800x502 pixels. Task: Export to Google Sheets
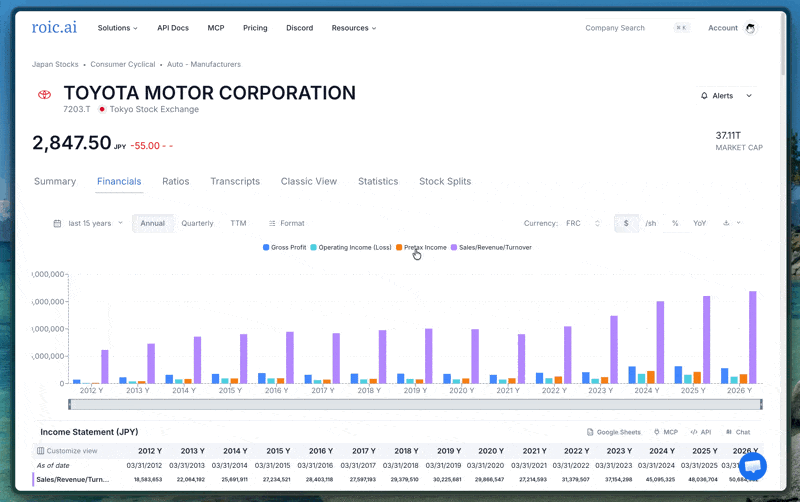[x=614, y=432]
